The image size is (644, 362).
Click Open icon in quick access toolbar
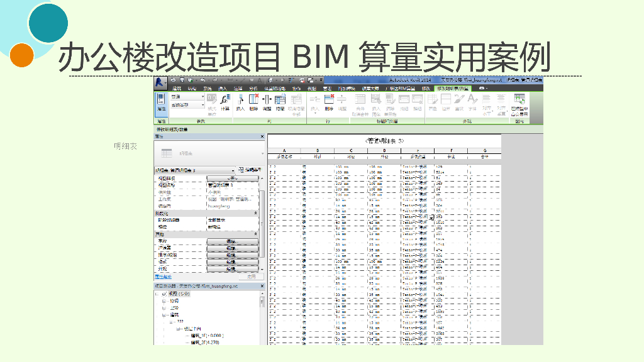(174, 80)
